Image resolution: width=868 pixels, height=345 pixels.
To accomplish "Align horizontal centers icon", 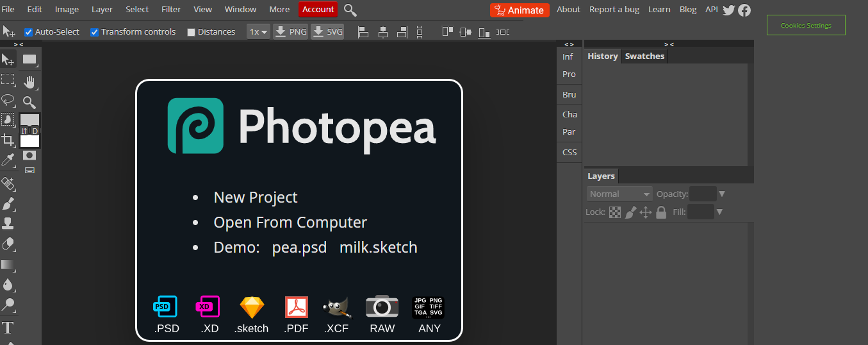I will point(383,31).
